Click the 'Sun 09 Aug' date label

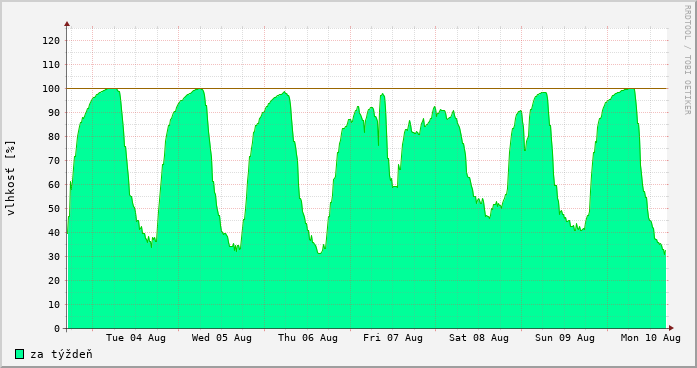(x=565, y=338)
